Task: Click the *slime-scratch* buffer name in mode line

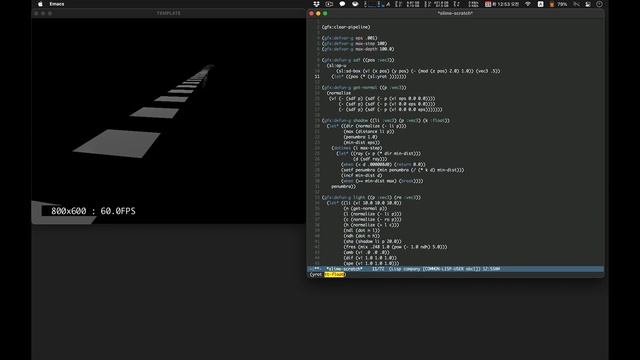Action: tap(344, 269)
